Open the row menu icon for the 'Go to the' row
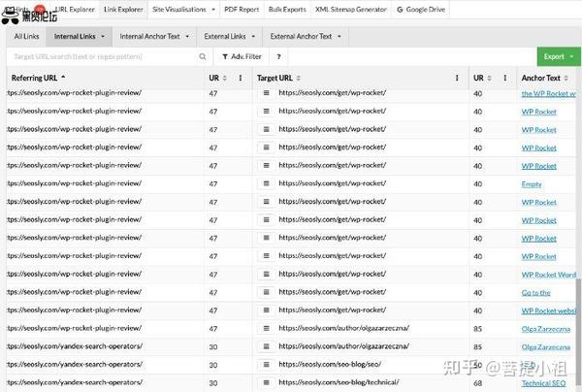582x392 pixels. (266, 292)
